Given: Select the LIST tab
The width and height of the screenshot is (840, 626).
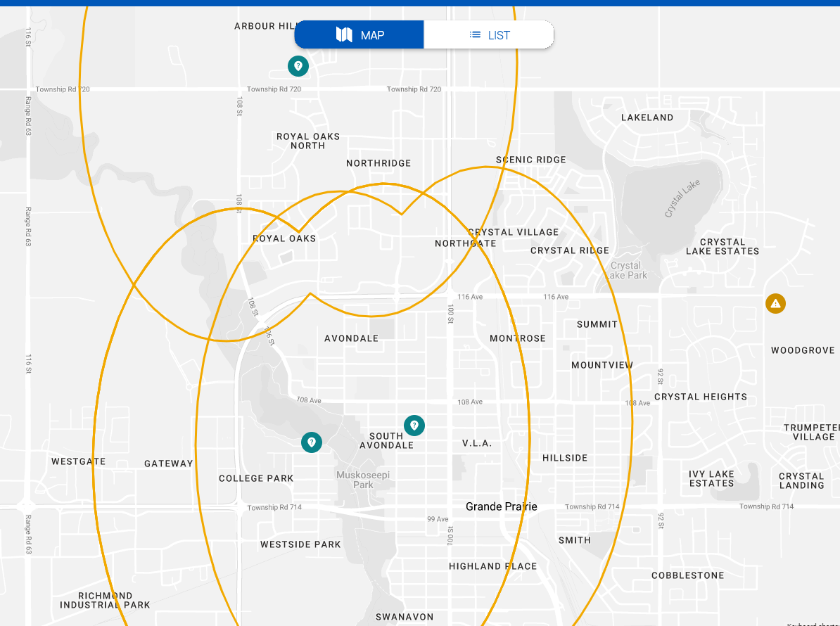Looking at the screenshot, I should tap(488, 34).
